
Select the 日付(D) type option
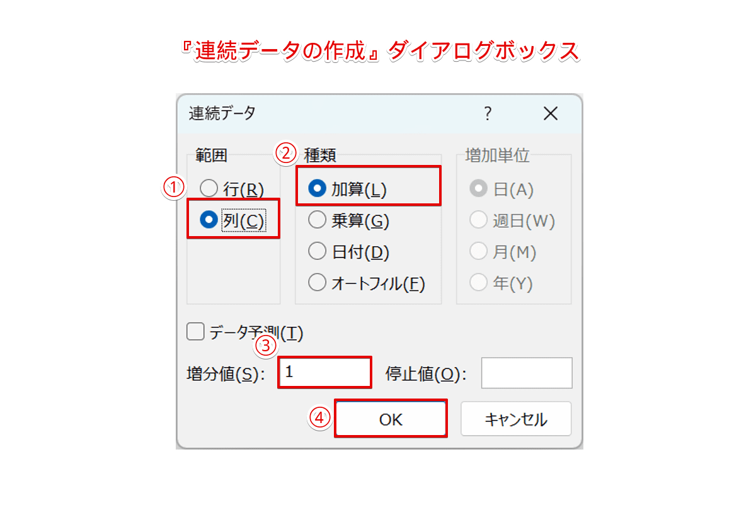(318, 252)
